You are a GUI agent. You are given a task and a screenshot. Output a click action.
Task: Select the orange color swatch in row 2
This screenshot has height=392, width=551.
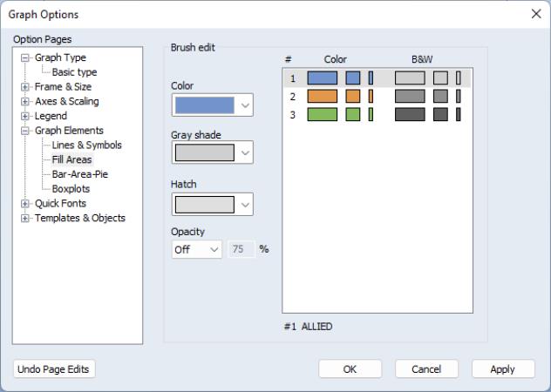pos(323,96)
